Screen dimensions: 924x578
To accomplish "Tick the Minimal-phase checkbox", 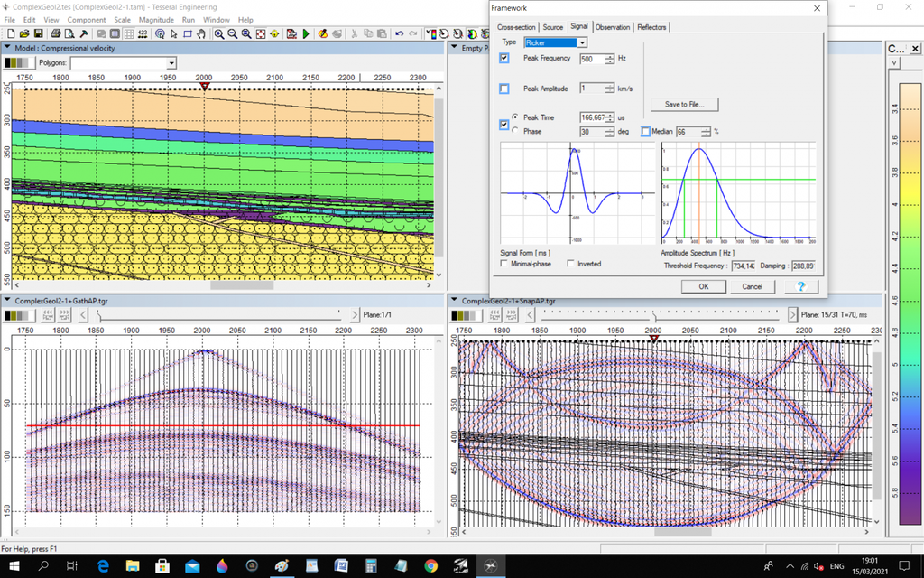I will click(504, 264).
